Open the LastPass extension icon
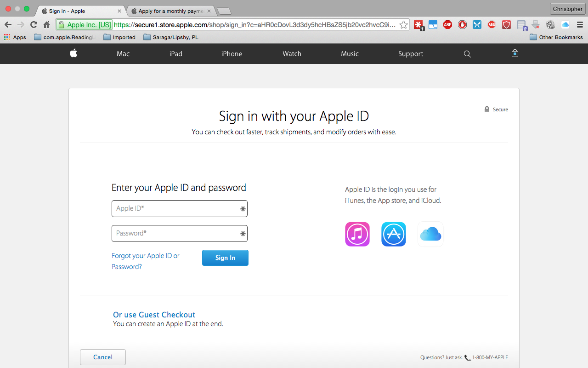The height and width of the screenshot is (368, 588). tap(418, 25)
